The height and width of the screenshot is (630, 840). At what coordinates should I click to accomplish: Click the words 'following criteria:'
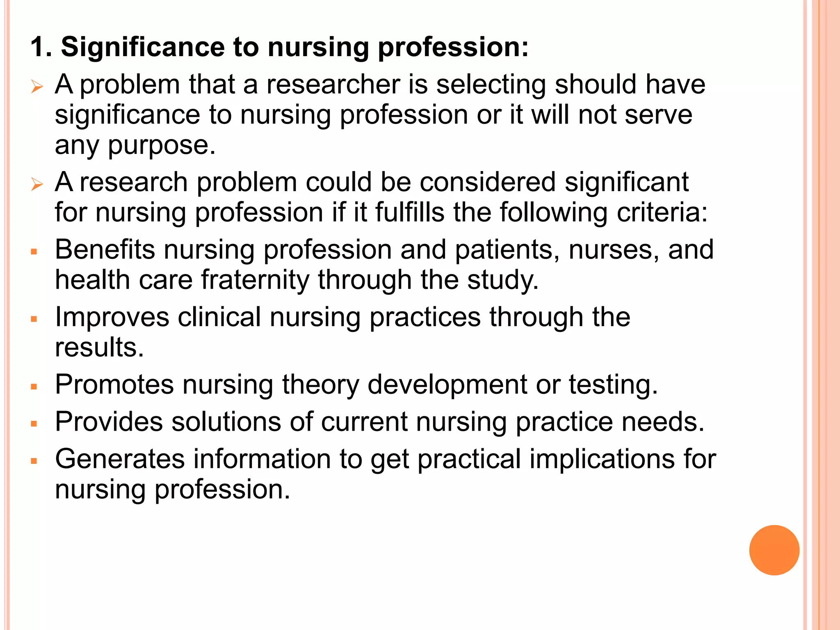click(603, 213)
